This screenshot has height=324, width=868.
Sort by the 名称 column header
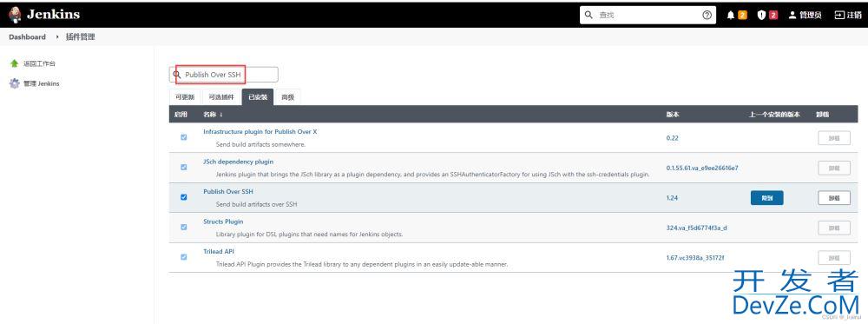click(x=213, y=114)
